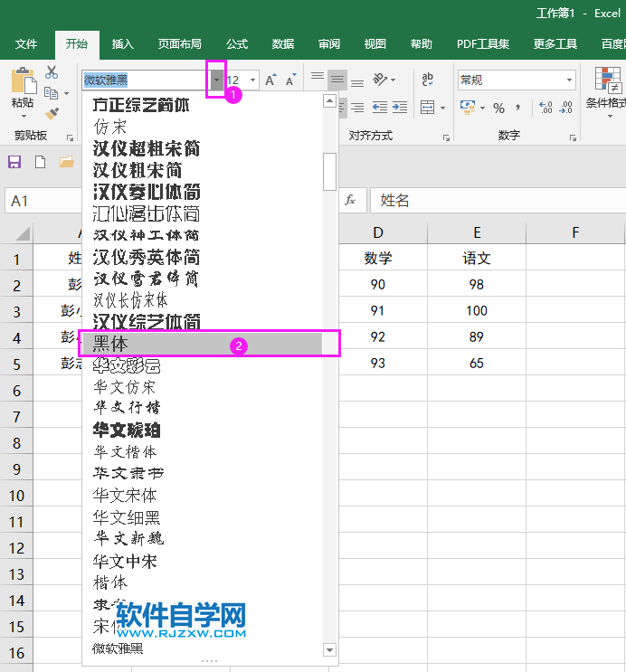Open the 常规 number format dropdown

(569, 80)
